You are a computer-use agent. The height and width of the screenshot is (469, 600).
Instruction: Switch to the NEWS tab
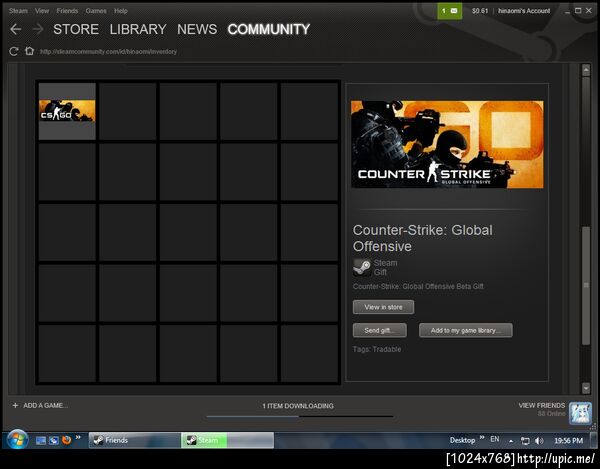197,29
